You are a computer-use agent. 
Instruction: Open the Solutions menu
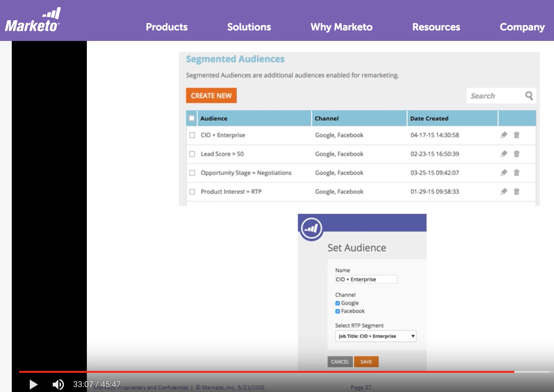pyautogui.click(x=249, y=27)
